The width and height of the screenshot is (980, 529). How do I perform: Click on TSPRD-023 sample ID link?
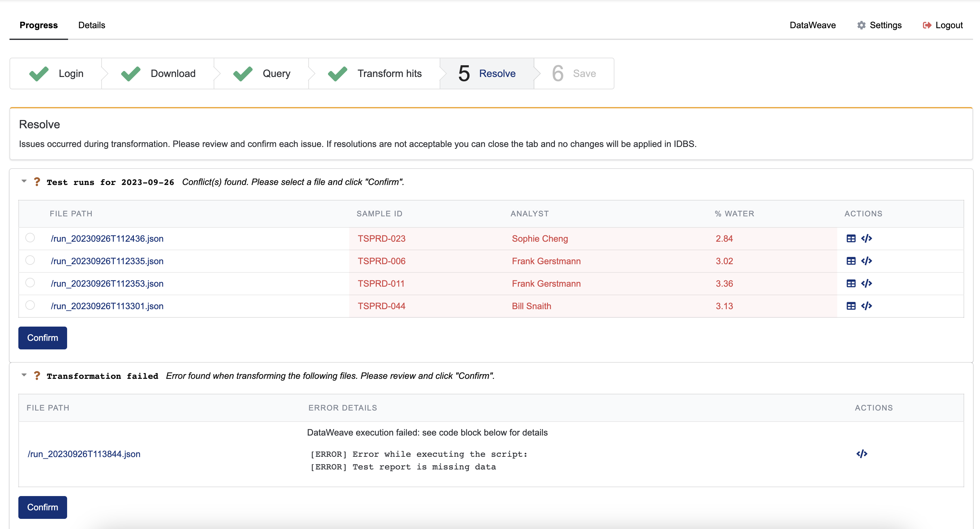click(x=381, y=239)
